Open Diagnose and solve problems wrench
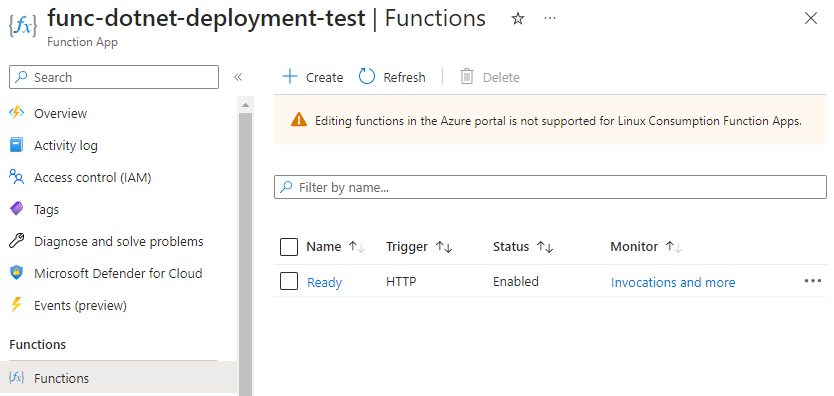The width and height of the screenshot is (834, 396). tap(17, 241)
